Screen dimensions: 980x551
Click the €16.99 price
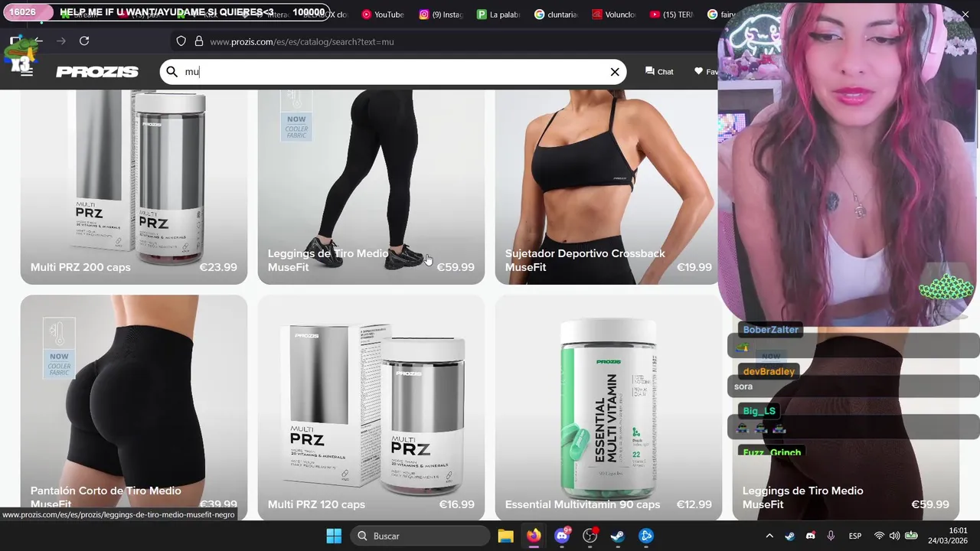pos(457,504)
